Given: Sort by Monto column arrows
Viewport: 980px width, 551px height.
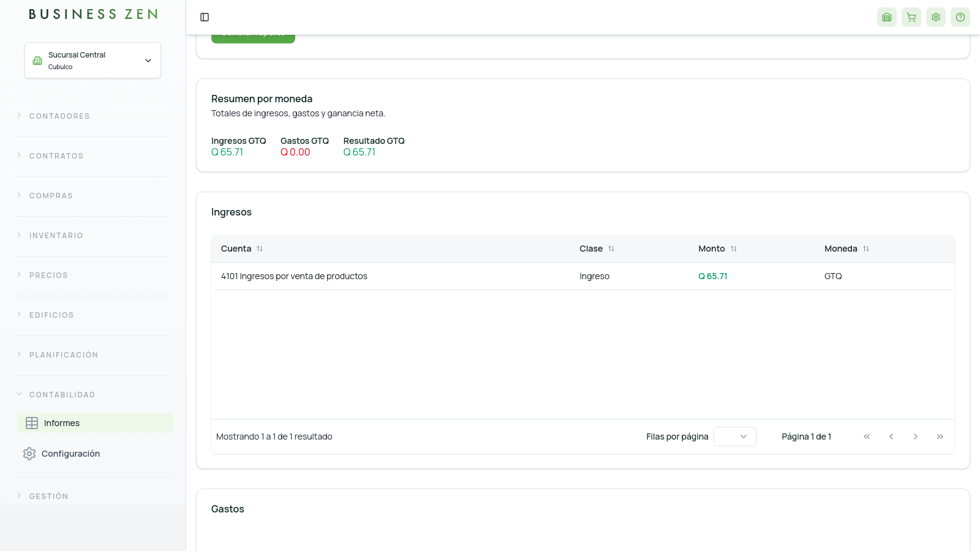Looking at the screenshot, I should pos(734,249).
